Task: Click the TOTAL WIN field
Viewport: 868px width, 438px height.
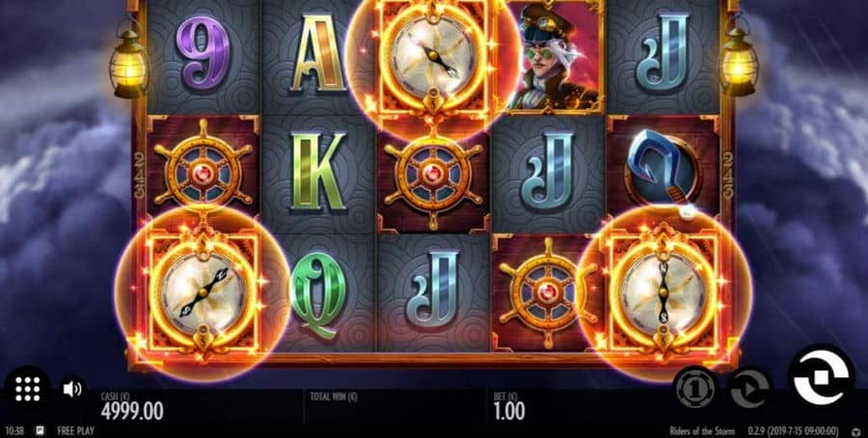Action: (x=394, y=406)
